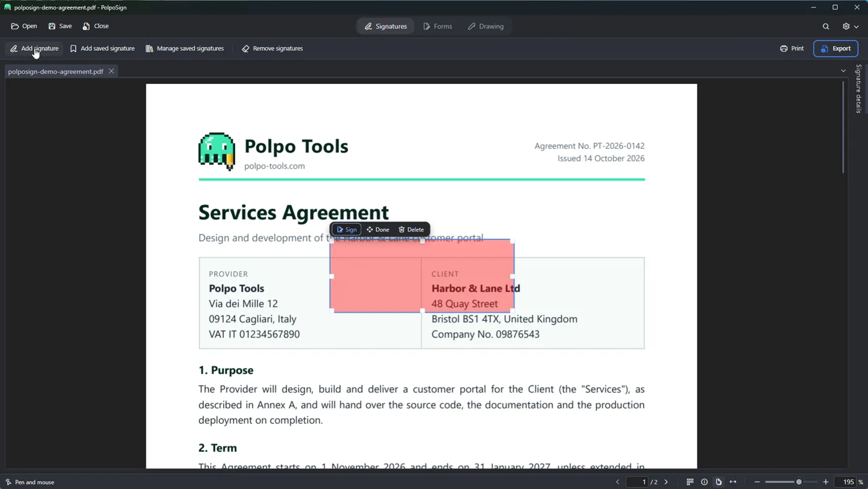
Task: Click Agreement No. PT-2026-0142 text
Action: pyautogui.click(x=590, y=146)
